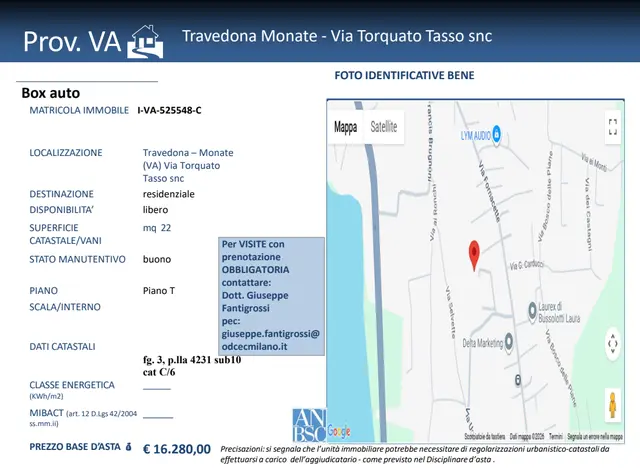The width and height of the screenshot is (640, 468).
Task: Click the Delta Marketing map marker
Action: [x=509, y=342]
